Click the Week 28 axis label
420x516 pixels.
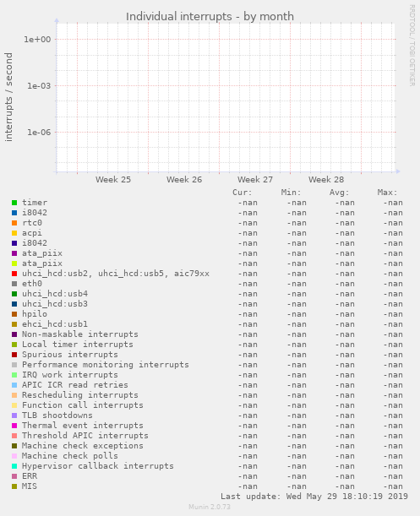(x=326, y=180)
